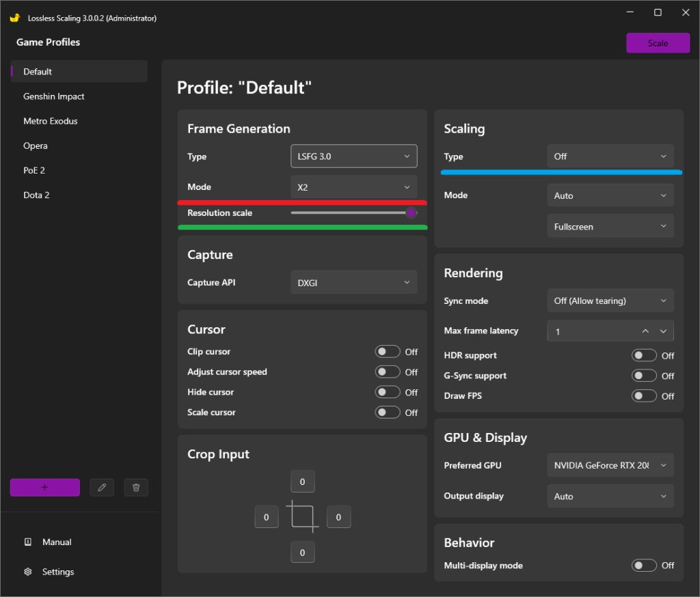Open the Sync mode dropdown
700x597 pixels.
610,301
